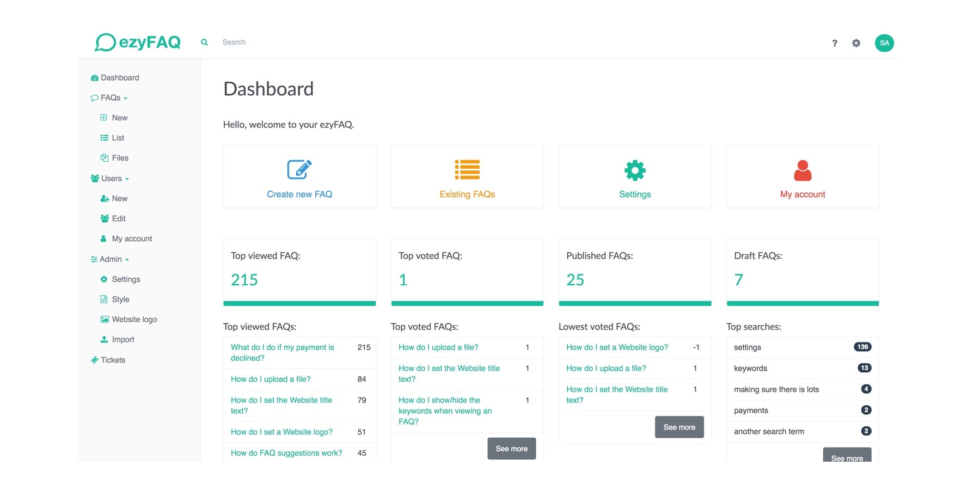
Task: Open the My account card link
Action: (803, 194)
